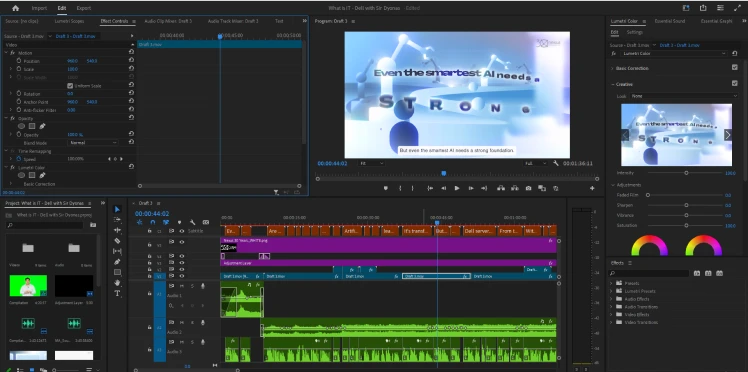Collapse the Adjustments section

(x=613, y=185)
